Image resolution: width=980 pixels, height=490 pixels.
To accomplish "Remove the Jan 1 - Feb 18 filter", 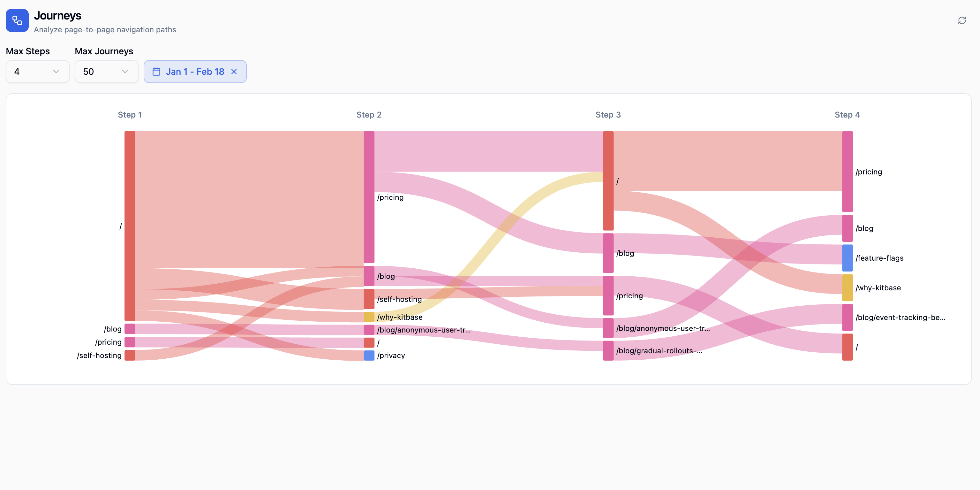I will (x=234, y=71).
